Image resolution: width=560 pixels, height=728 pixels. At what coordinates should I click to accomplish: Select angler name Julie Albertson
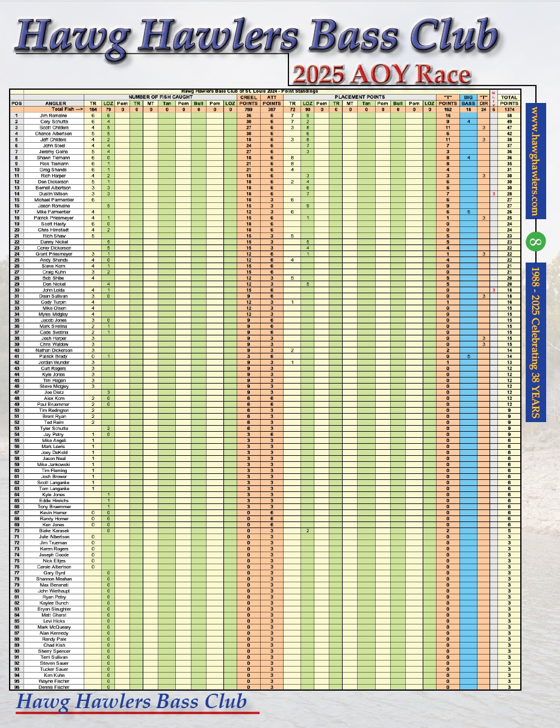tap(54, 537)
